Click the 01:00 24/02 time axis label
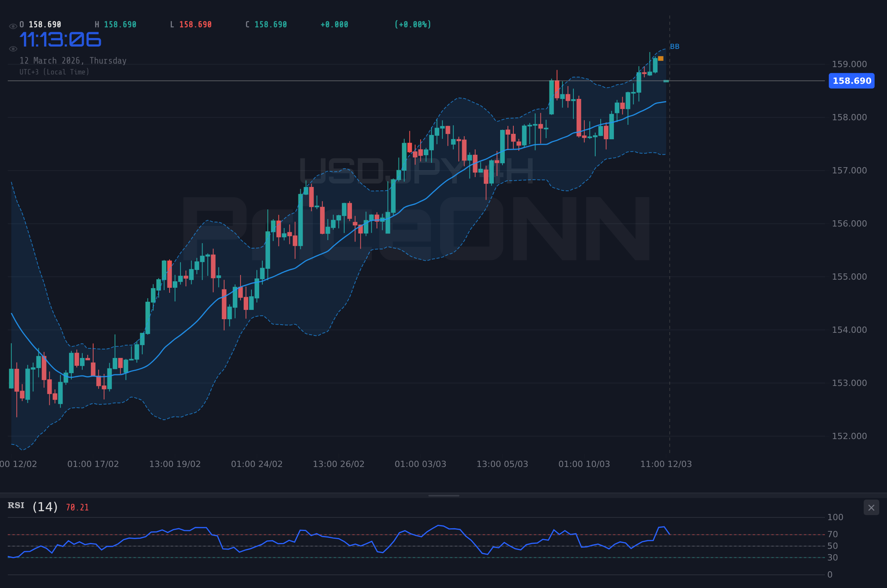Viewport: 887px width, 588px height. tap(257, 464)
